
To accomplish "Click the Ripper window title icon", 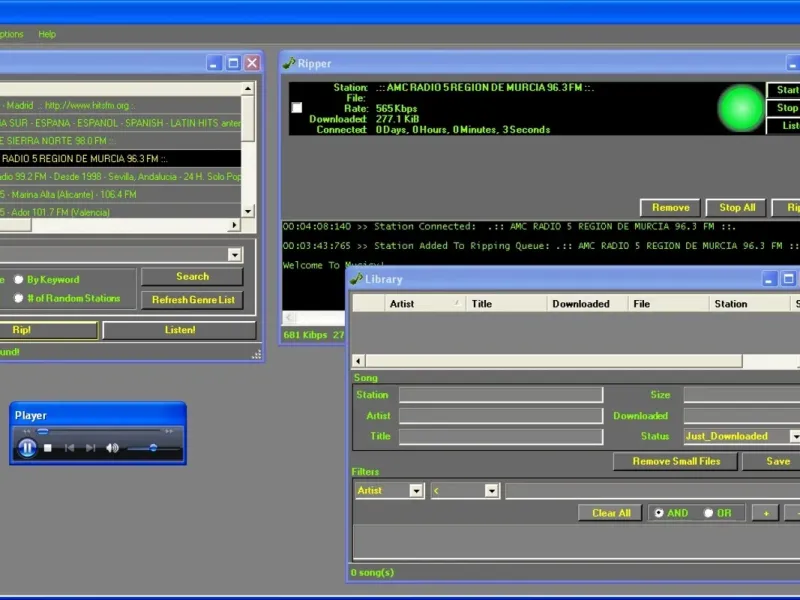I will 290,63.
